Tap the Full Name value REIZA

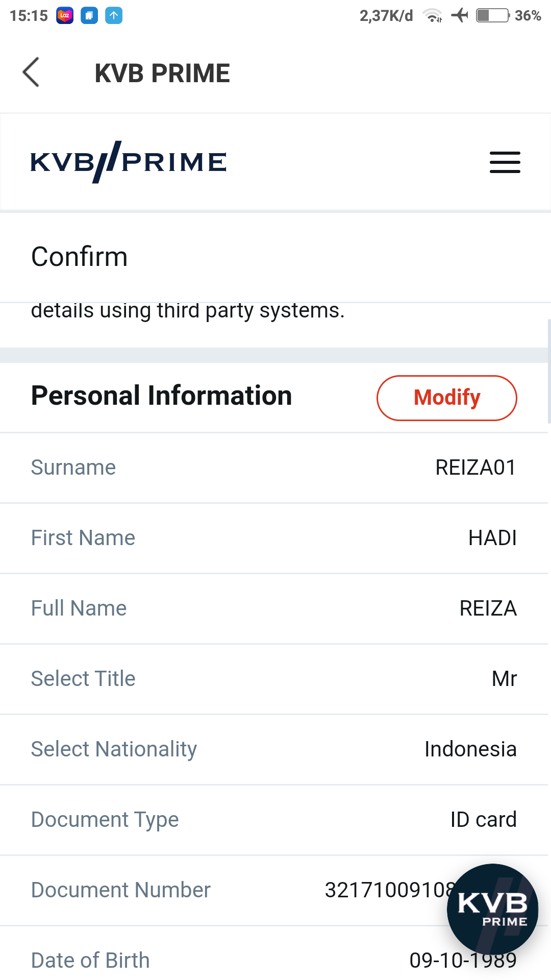tap(488, 608)
